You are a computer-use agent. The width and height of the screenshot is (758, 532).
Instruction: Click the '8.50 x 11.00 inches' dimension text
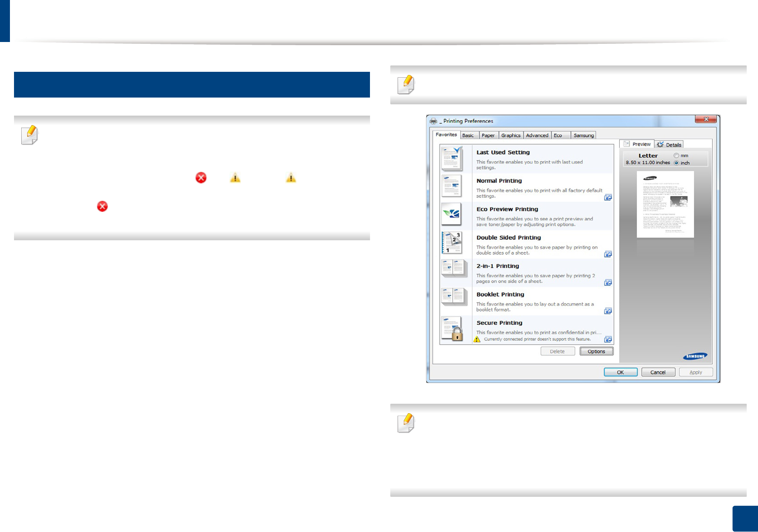[648, 163]
